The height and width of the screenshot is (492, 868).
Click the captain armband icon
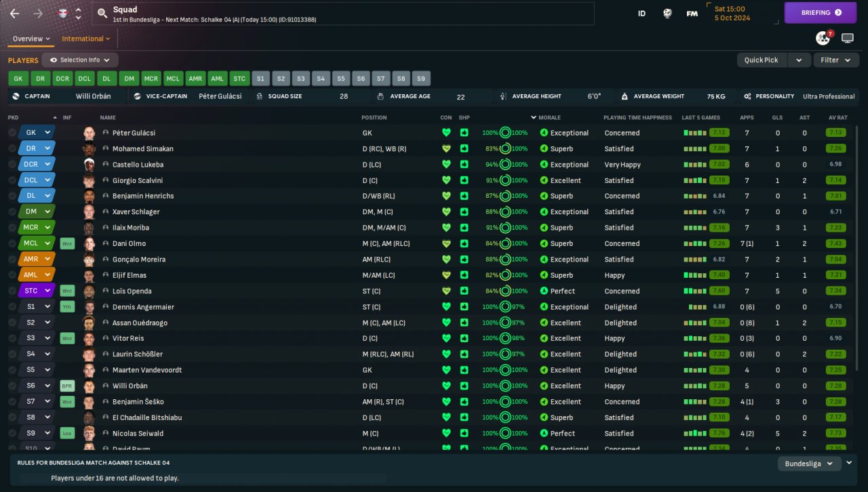(x=16, y=96)
